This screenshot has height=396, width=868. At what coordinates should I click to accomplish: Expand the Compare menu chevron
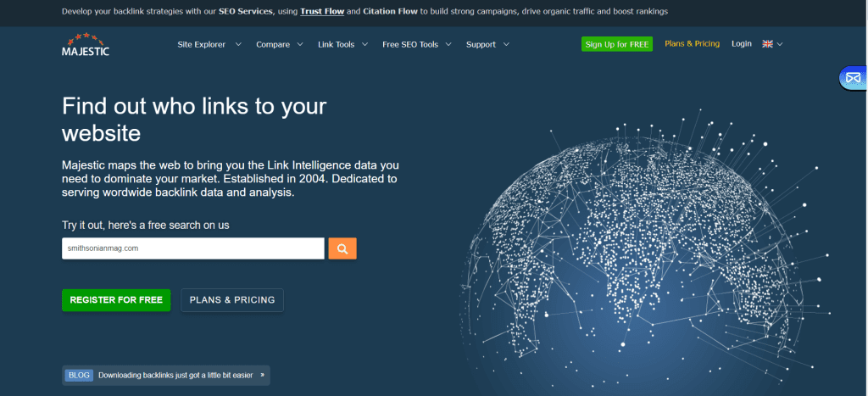tap(300, 44)
